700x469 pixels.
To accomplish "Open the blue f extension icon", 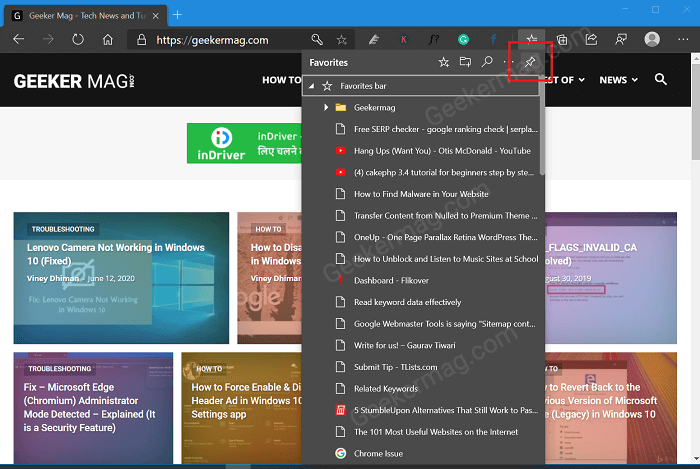I will pos(493,40).
